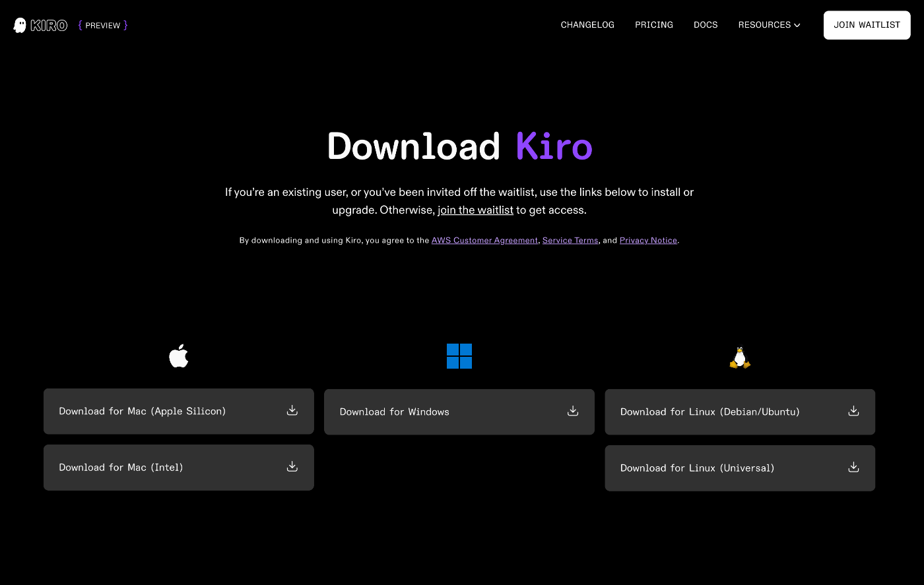Go to the PRICING page
The height and width of the screenshot is (585, 924).
654,25
